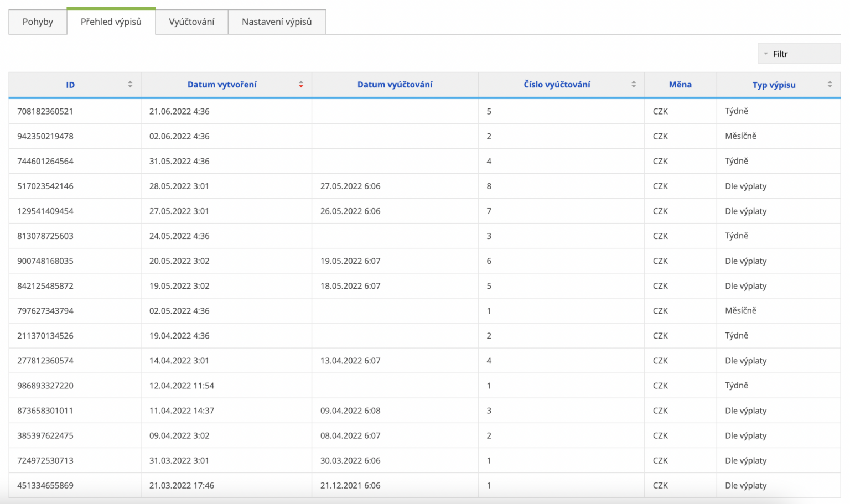Click billing date 27.05.2022 6:06
Image resolution: width=850 pixels, height=504 pixels.
click(x=350, y=186)
